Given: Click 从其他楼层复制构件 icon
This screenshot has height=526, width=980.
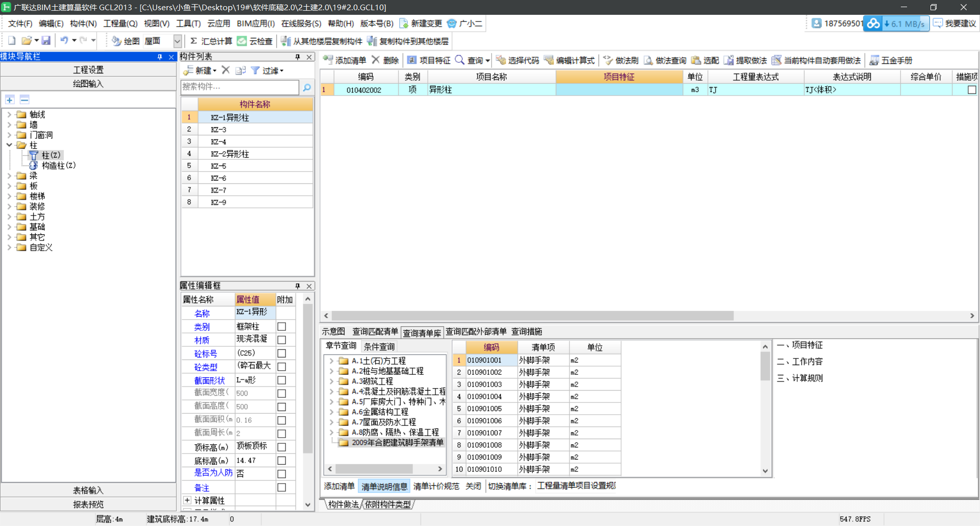Looking at the screenshot, I should point(286,41).
